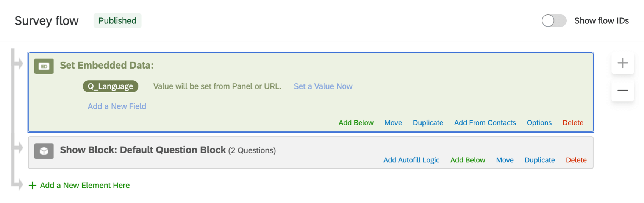
Task: Click the Show Block cube icon
Action: (44, 151)
